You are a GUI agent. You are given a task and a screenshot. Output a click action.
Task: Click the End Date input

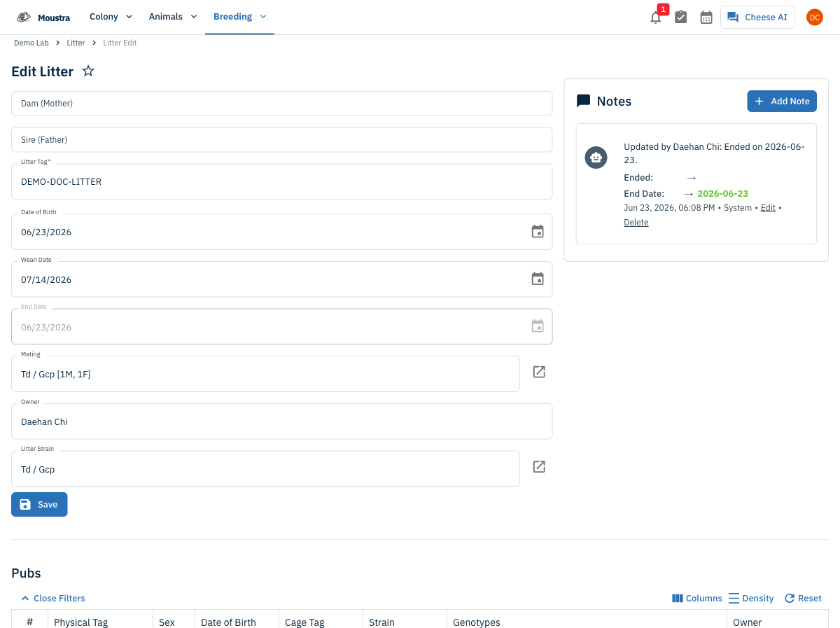pyautogui.click(x=282, y=327)
